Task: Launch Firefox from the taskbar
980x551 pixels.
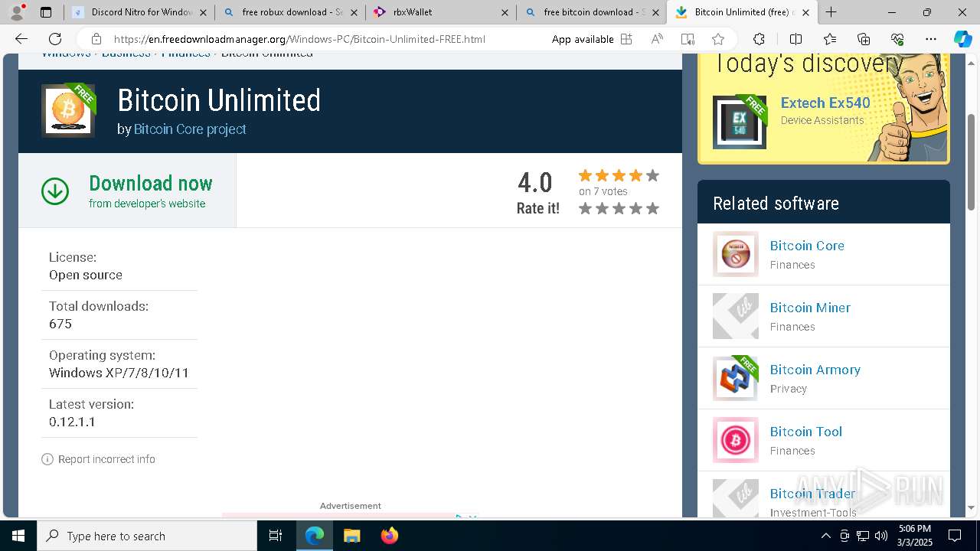Action: tap(390, 536)
